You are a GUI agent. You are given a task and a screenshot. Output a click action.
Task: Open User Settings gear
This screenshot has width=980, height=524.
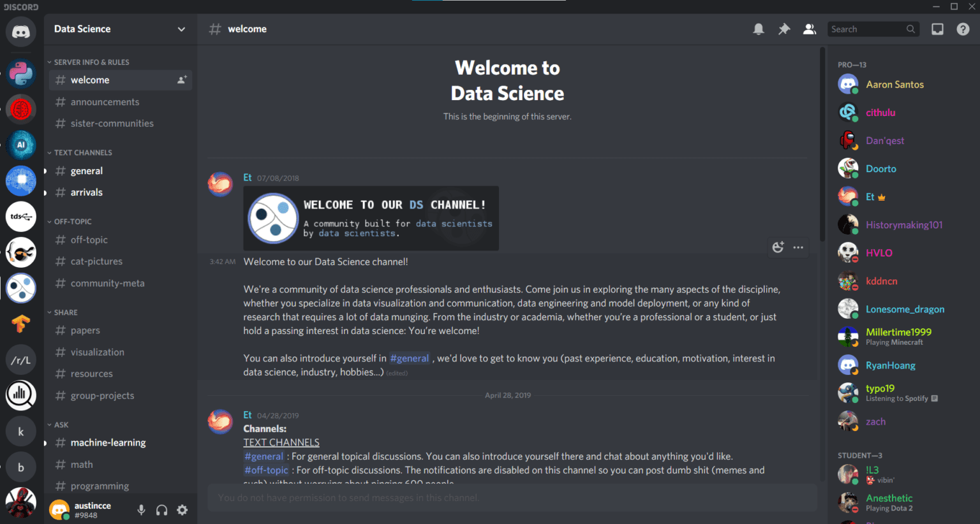182,510
